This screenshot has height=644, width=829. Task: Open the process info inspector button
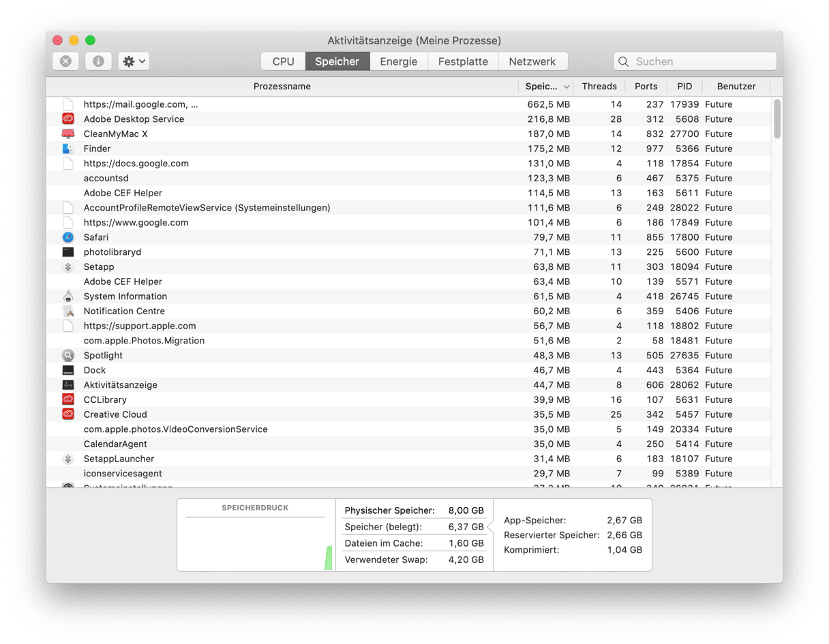point(98,61)
